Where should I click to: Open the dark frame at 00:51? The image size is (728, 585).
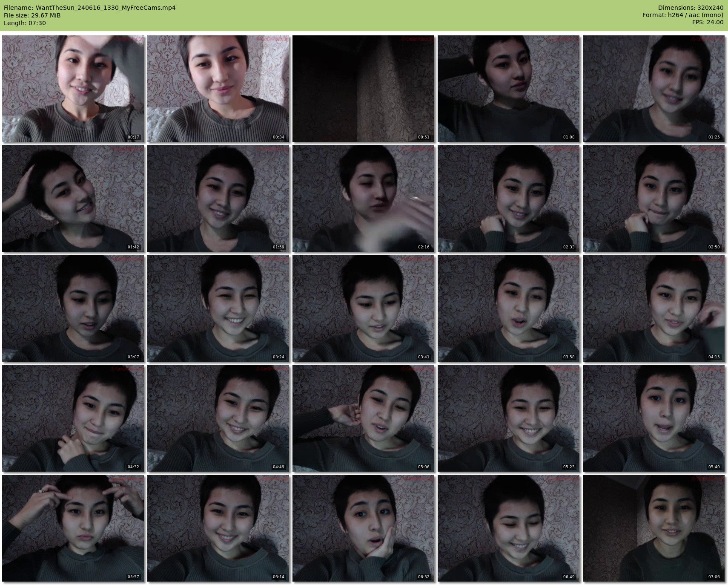pyautogui.click(x=364, y=89)
